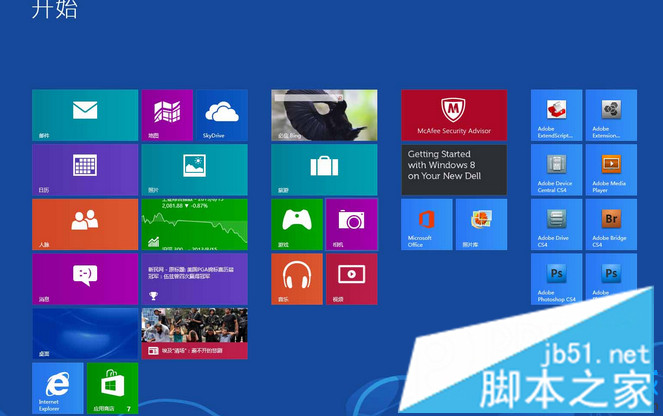Open the Messaging smiley chat tile
663x416 pixels.
click(x=85, y=278)
